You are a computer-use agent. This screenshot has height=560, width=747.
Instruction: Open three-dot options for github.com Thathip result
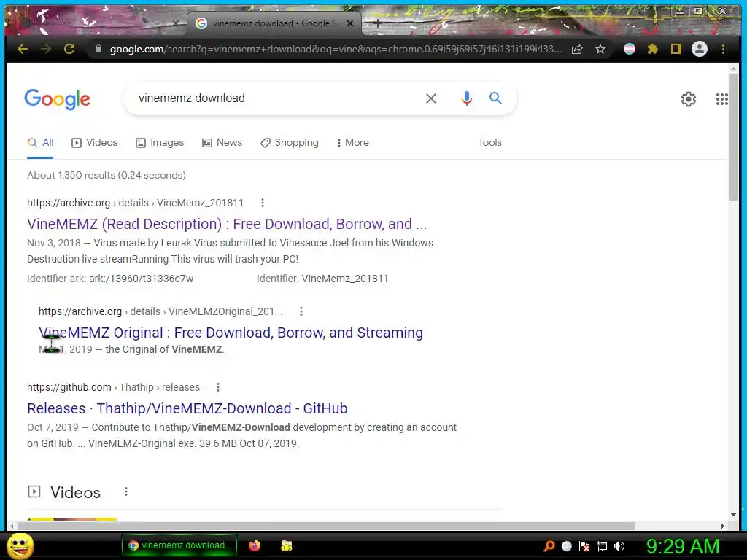pyautogui.click(x=217, y=387)
